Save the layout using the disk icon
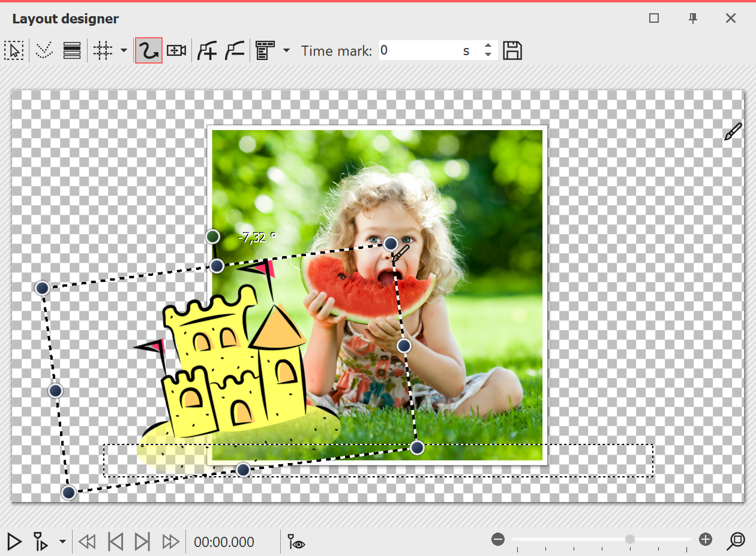Image resolution: width=756 pixels, height=556 pixels. (513, 50)
